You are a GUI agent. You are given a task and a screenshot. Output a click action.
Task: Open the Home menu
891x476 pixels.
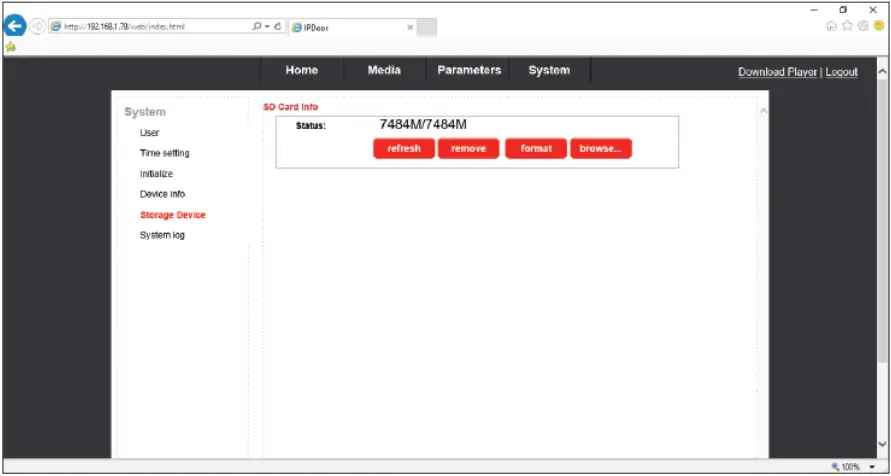pyautogui.click(x=302, y=70)
